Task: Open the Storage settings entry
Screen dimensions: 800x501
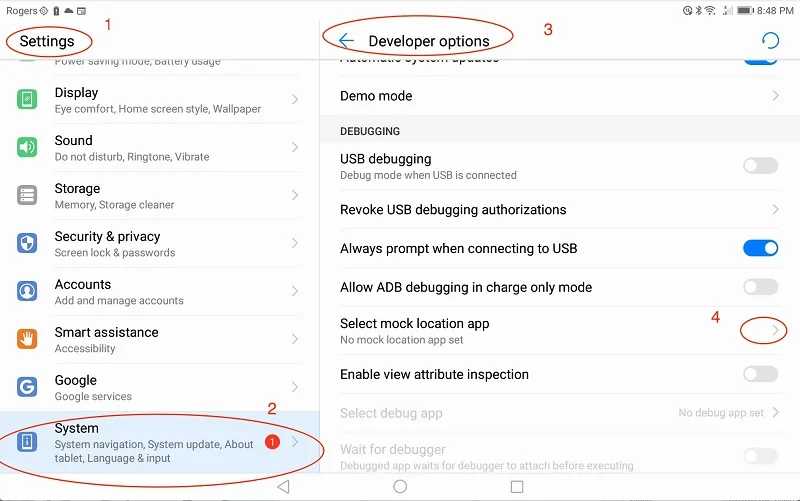Action: click(x=160, y=195)
